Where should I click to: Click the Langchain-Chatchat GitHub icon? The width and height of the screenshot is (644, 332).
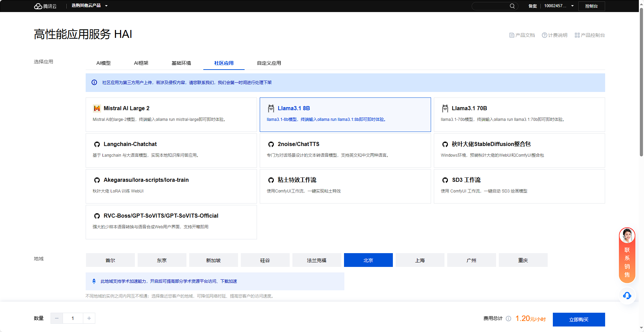click(x=97, y=144)
